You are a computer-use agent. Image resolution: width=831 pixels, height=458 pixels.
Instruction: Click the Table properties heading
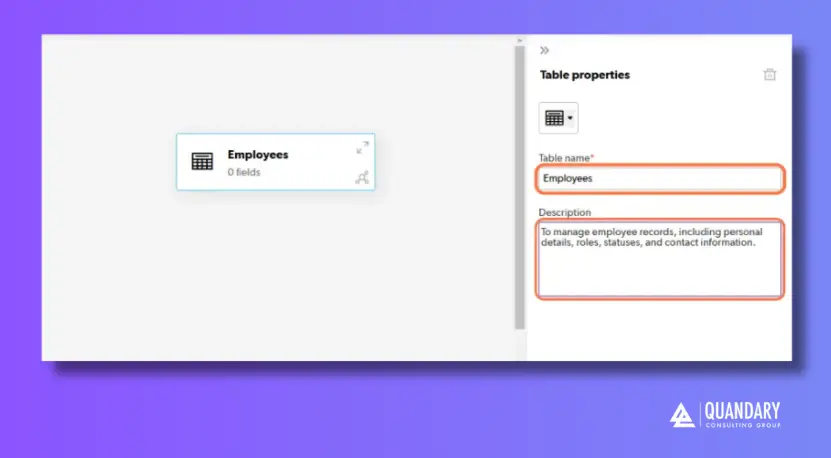coord(585,75)
